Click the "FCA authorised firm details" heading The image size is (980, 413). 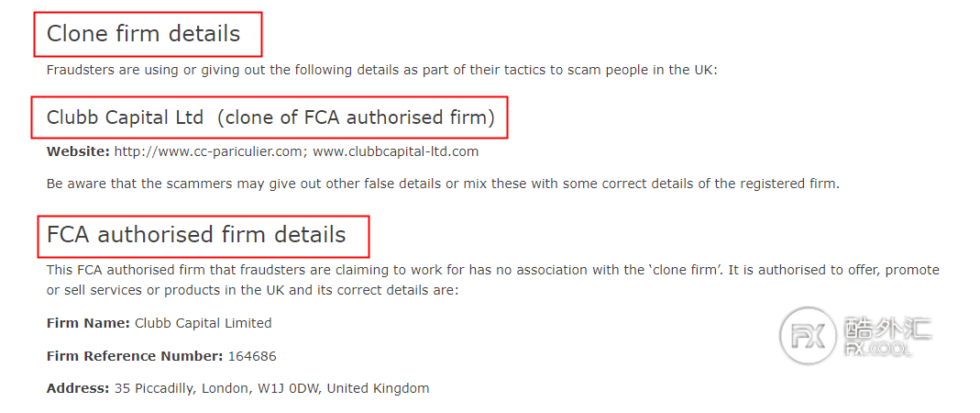click(x=196, y=234)
